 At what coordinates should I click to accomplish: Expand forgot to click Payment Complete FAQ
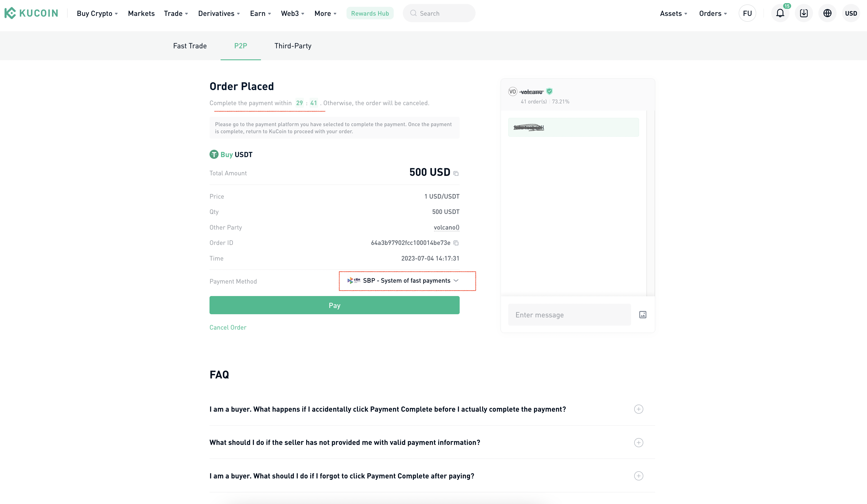638,476
